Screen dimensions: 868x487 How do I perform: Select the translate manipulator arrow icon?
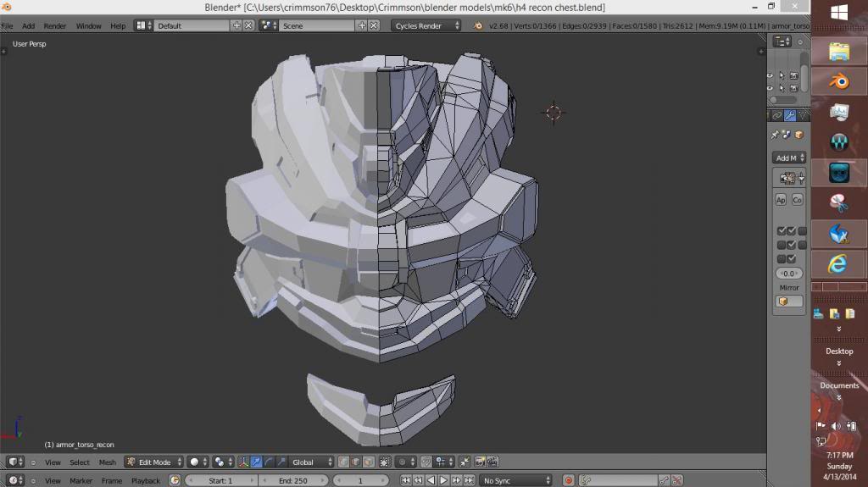click(256, 462)
